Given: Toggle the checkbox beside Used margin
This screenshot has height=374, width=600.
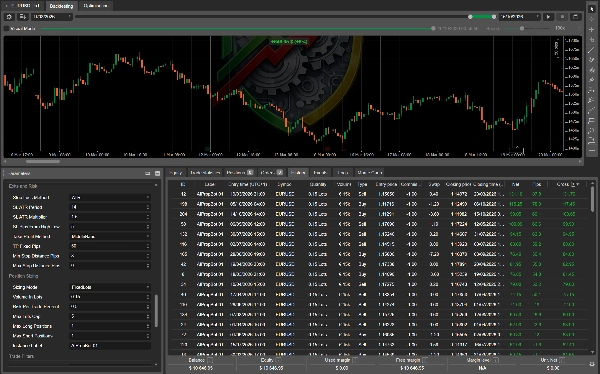Looking at the screenshot, I should [x=355, y=360].
